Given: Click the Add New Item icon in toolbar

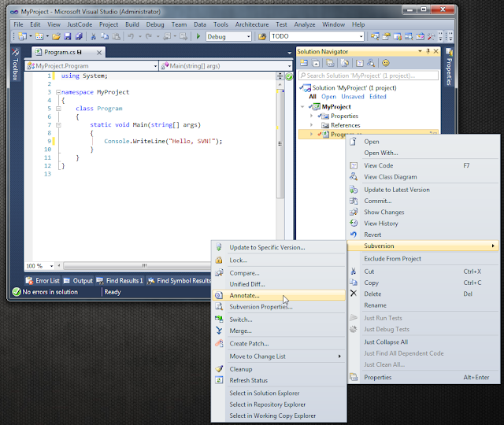Looking at the screenshot, I should (39, 36).
